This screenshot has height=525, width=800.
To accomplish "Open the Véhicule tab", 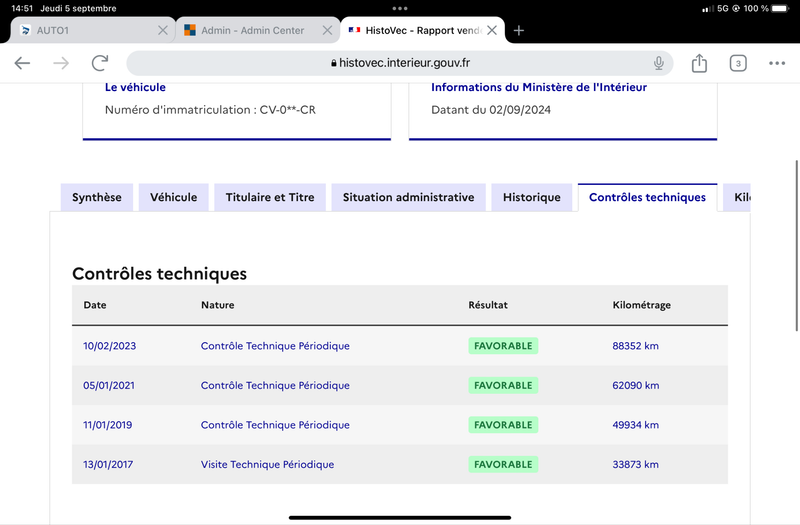I will [x=173, y=197].
